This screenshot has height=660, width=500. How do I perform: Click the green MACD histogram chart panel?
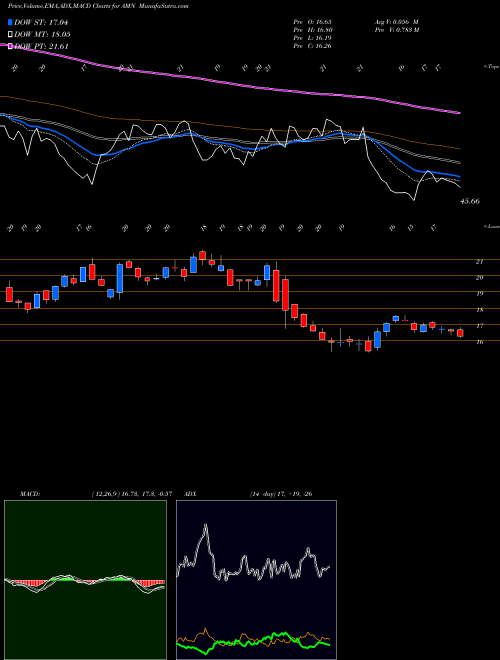click(x=85, y=580)
